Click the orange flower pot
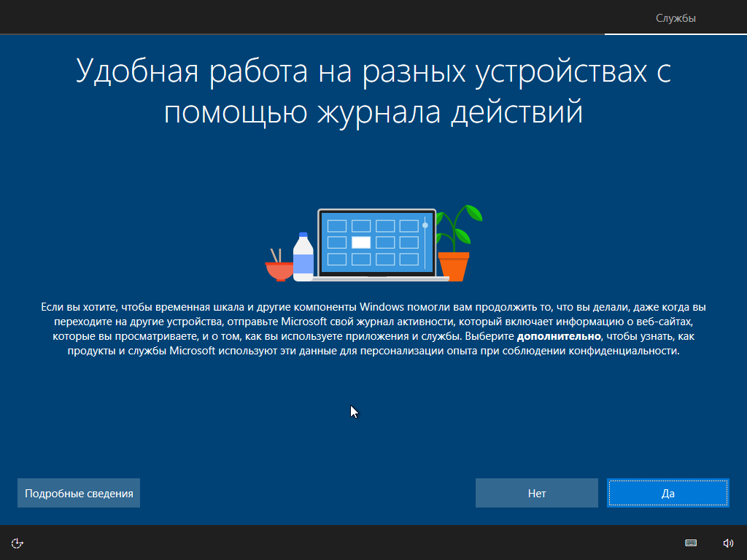Image resolution: width=747 pixels, height=560 pixels. point(454,267)
